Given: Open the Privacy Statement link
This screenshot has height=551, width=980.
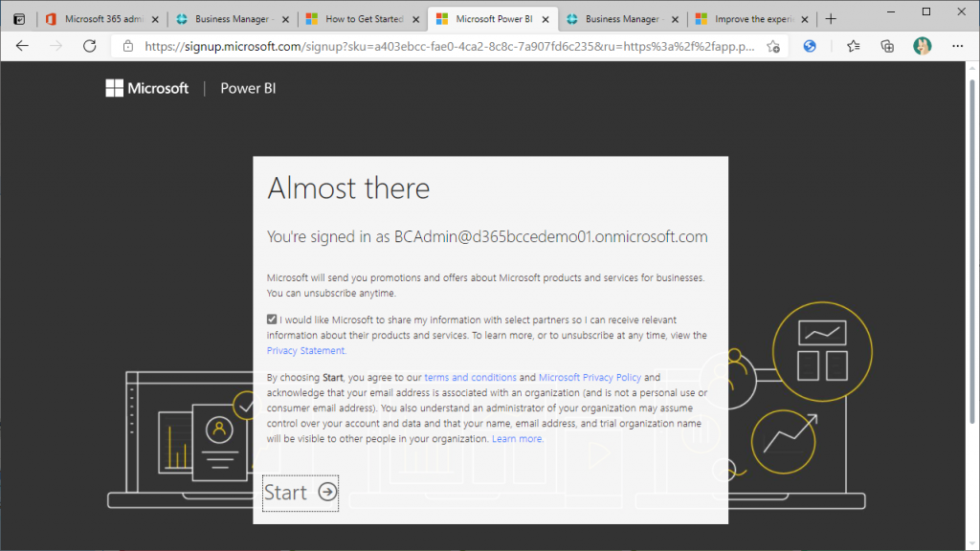Looking at the screenshot, I should pyautogui.click(x=306, y=350).
